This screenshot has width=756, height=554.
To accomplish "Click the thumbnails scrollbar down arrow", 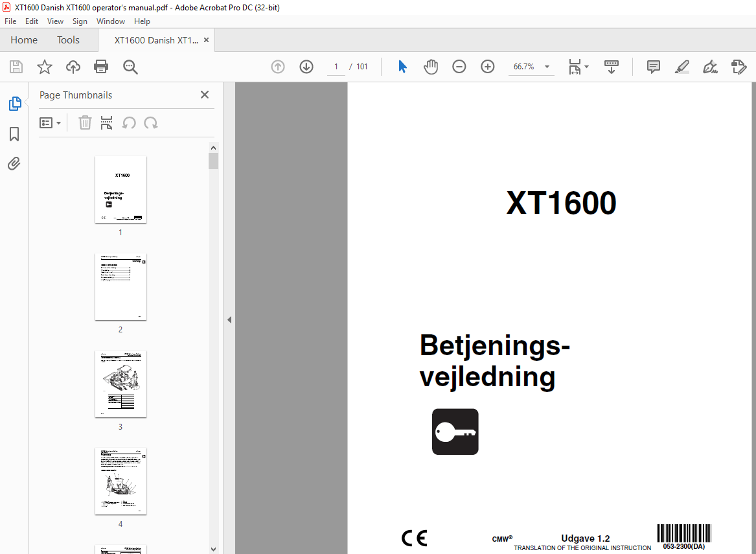I will pyautogui.click(x=214, y=549).
